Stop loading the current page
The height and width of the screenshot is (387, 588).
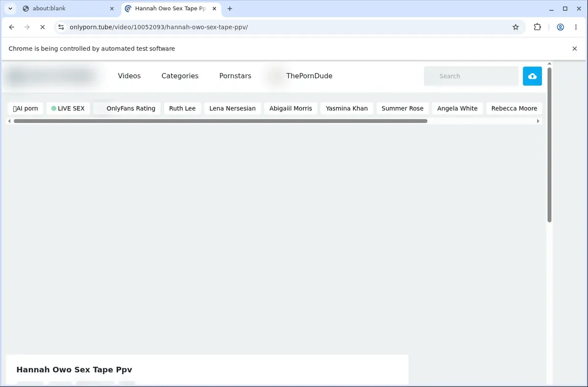[43, 27]
